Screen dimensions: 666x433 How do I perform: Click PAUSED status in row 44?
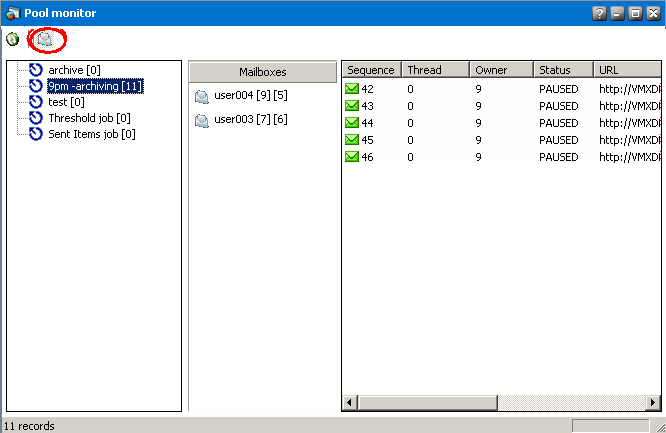coord(559,123)
